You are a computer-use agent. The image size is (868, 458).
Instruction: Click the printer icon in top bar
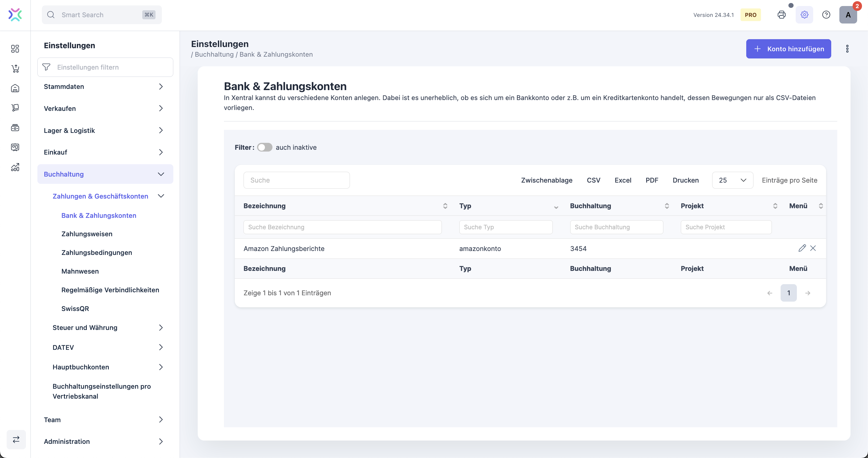point(782,15)
